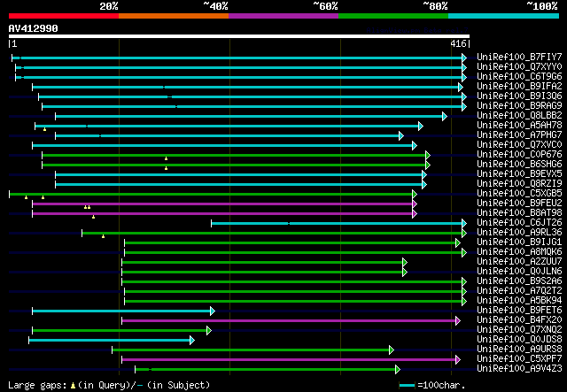Screen dimensions: 567x392
Task: Select the UniRef100_B9RAG9 hit label
Action: [519, 106]
